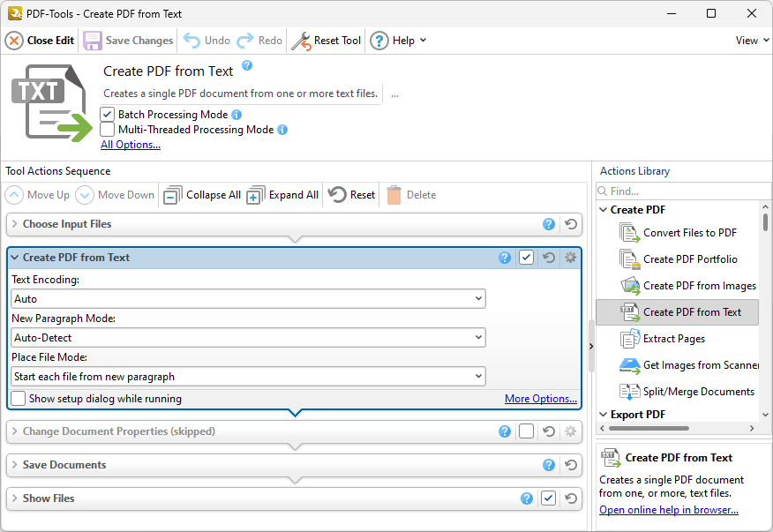The height and width of the screenshot is (532, 773).
Task: Click the Actions Library panel collapse arrow
Action: pos(591,346)
